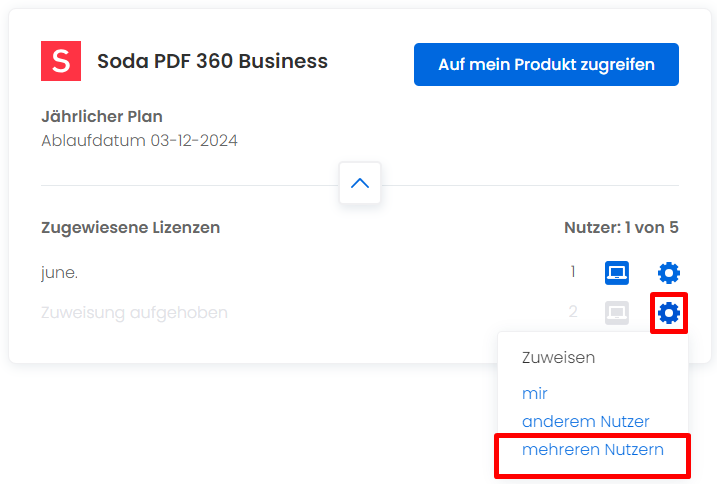Click the Zugewiesene Lizenzen heading

(x=131, y=227)
